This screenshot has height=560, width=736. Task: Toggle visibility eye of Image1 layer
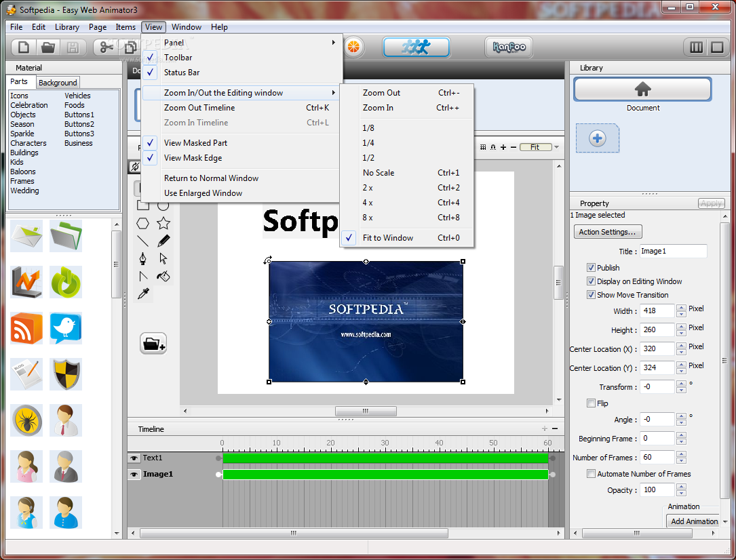[134, 475]
